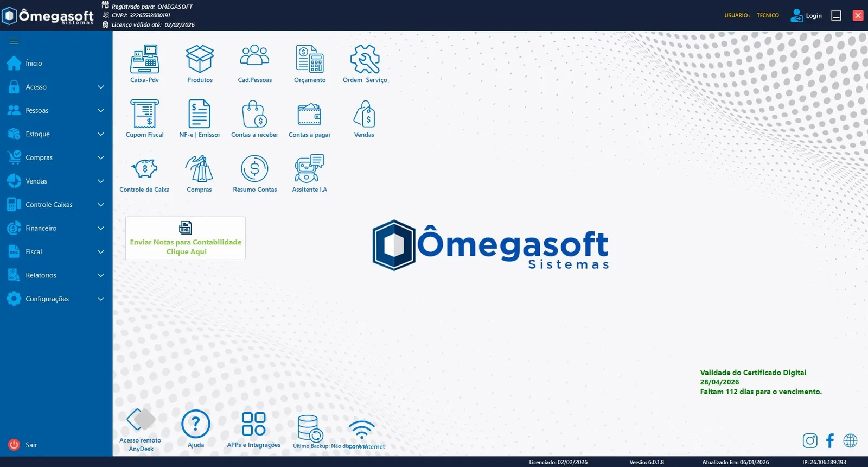Open the Cupom Fiscal receipt icon

[144, 113]
